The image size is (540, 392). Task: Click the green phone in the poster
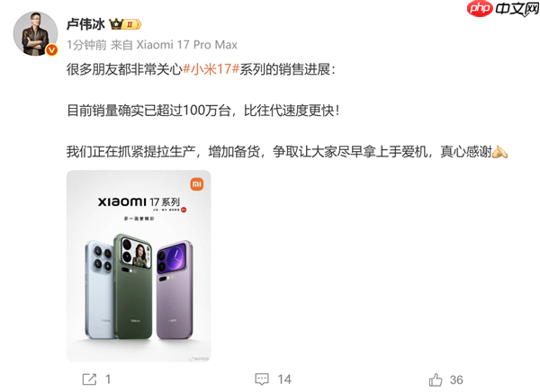point(133,286)
